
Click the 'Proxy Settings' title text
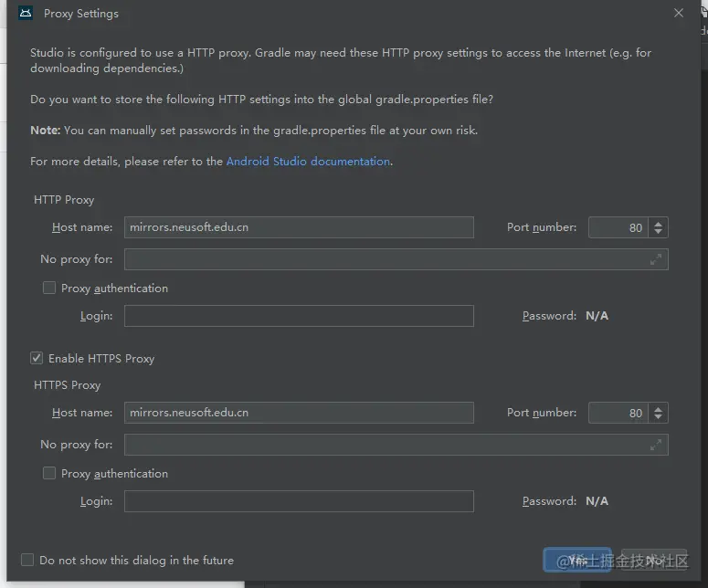(x=81, y=14)
